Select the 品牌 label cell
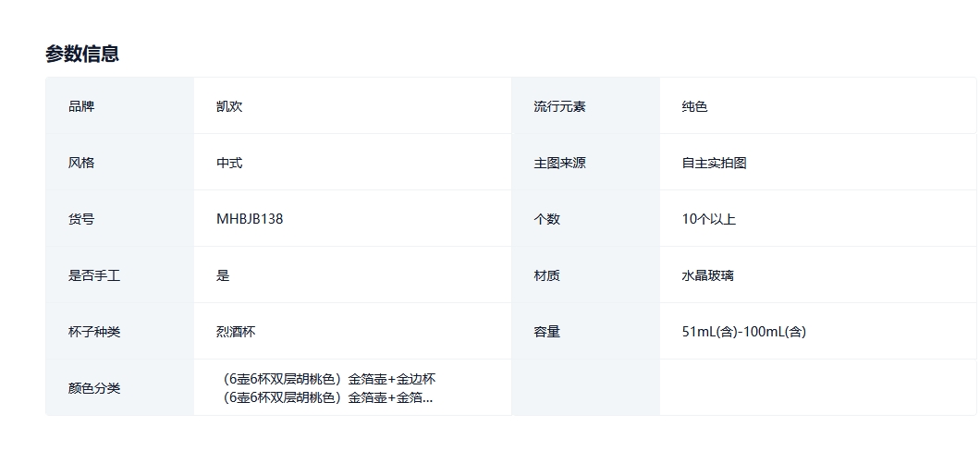 click(81, 106)
